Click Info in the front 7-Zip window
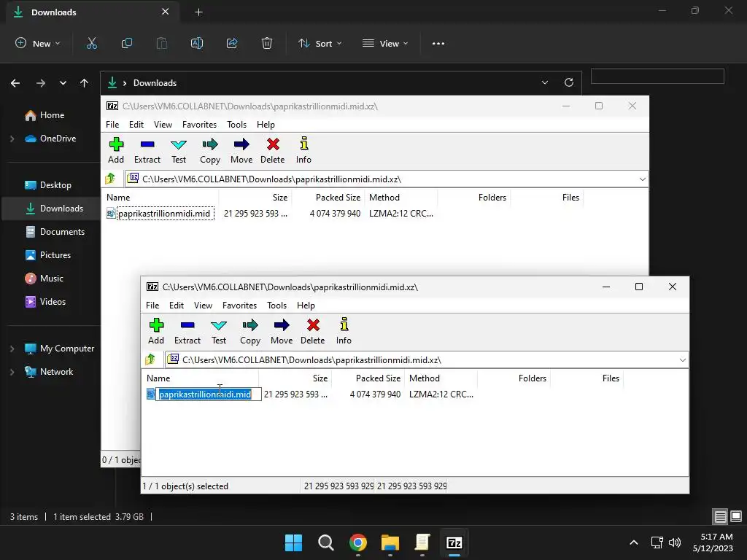747x560 pixels. pos(344,331)
